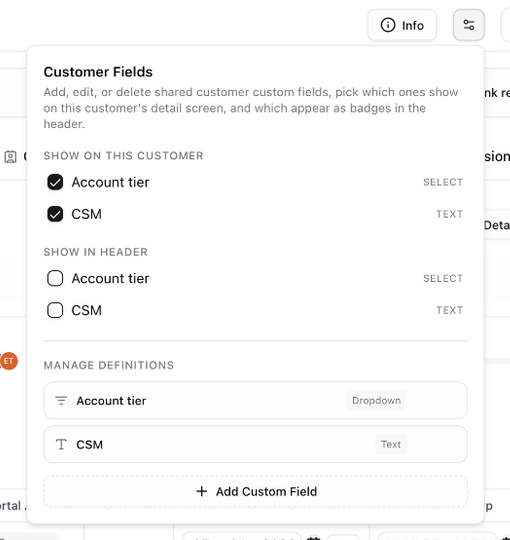Image resolution: width=510 pixels, height=540 pixels.
Task: Click the info circle icon in Info button
Action: point(388,25)
